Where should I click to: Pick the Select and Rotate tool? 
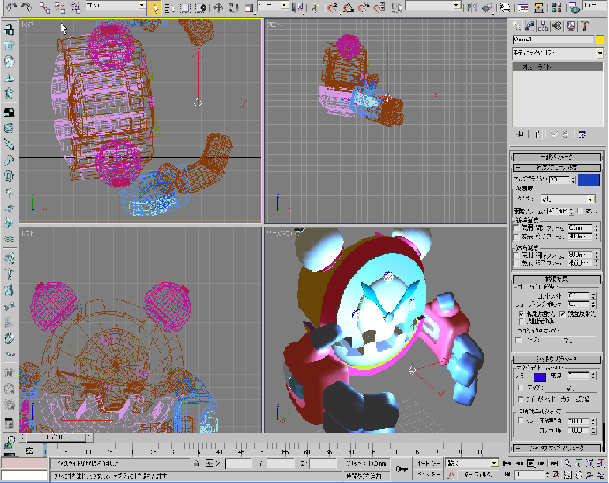[233, 8]
